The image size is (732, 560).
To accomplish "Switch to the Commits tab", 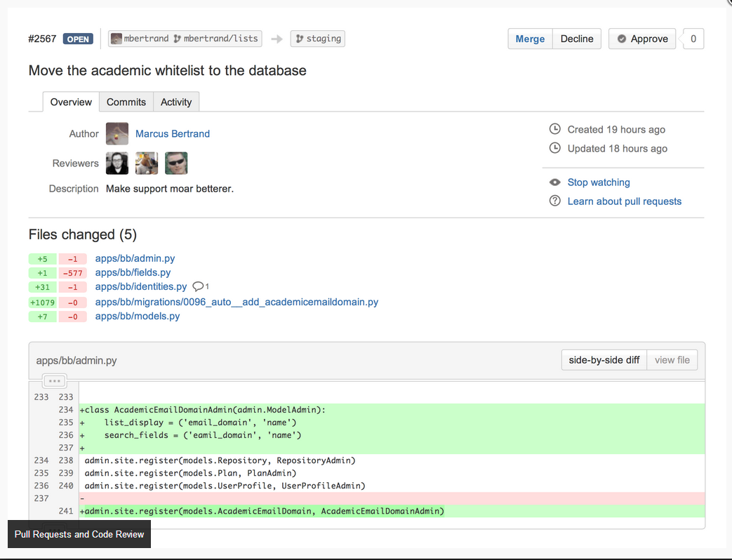I will (x=126, y=102).
